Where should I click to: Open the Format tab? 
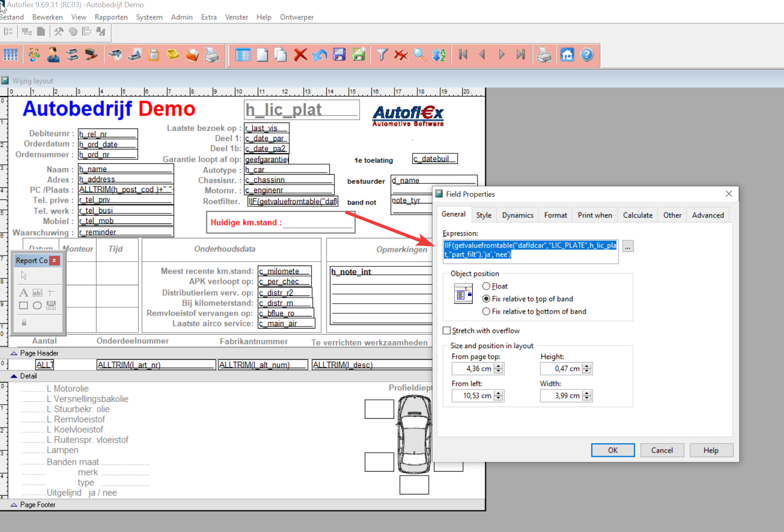556,215
